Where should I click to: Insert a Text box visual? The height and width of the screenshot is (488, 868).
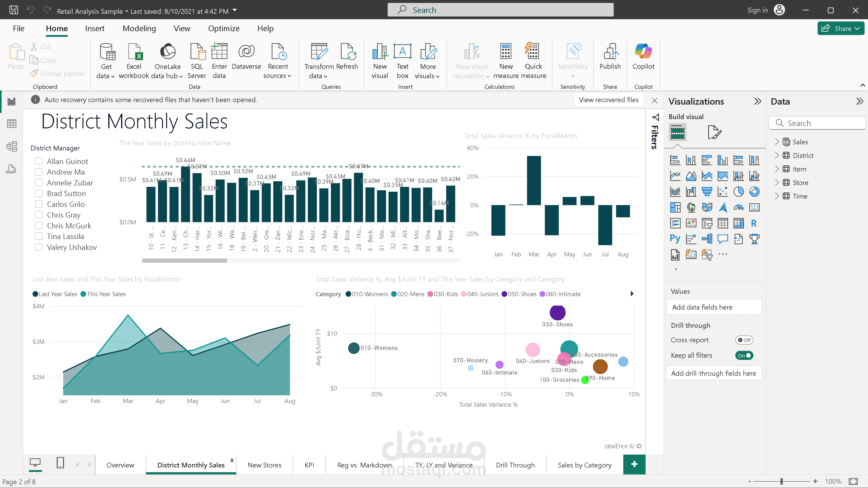pos(402,61)
